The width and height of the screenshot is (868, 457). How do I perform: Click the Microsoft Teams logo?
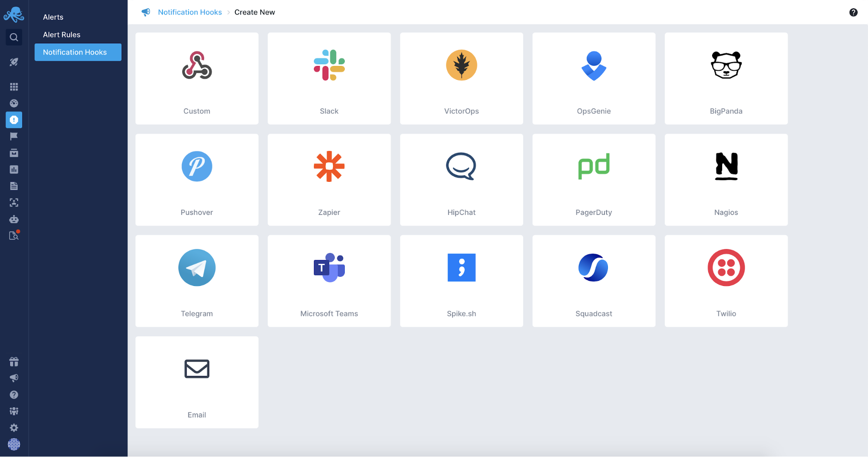(329, 267)
